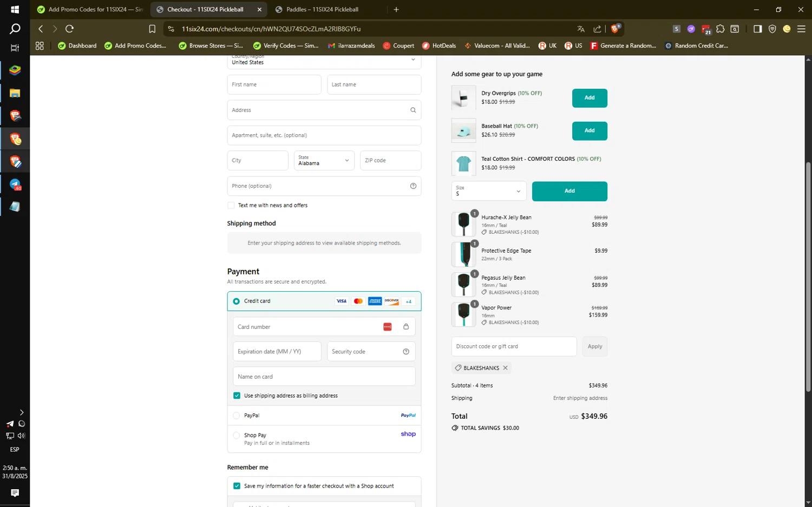Click the ZIP code field
812x507 pixels.
(390, 161)
